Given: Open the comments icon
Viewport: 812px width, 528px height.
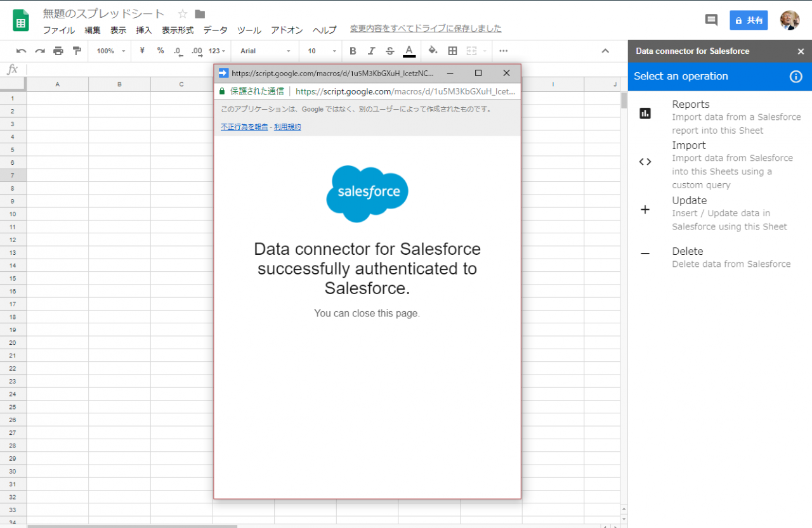Looking at the screenshot, I should (711, 20).
